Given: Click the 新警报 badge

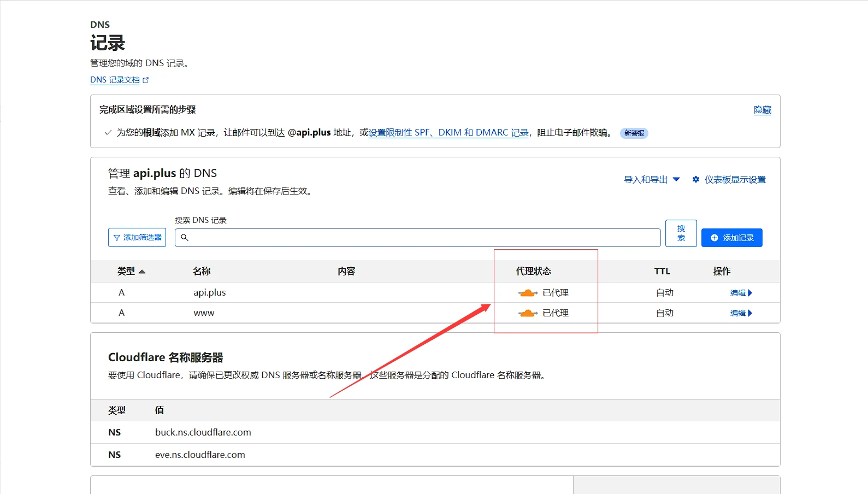Looking at the screenshot, I should pos(634,133).
